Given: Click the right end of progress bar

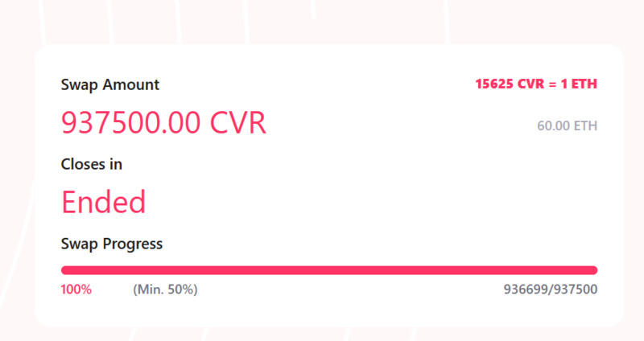Looking at the screenshot, I should (592, 270).
